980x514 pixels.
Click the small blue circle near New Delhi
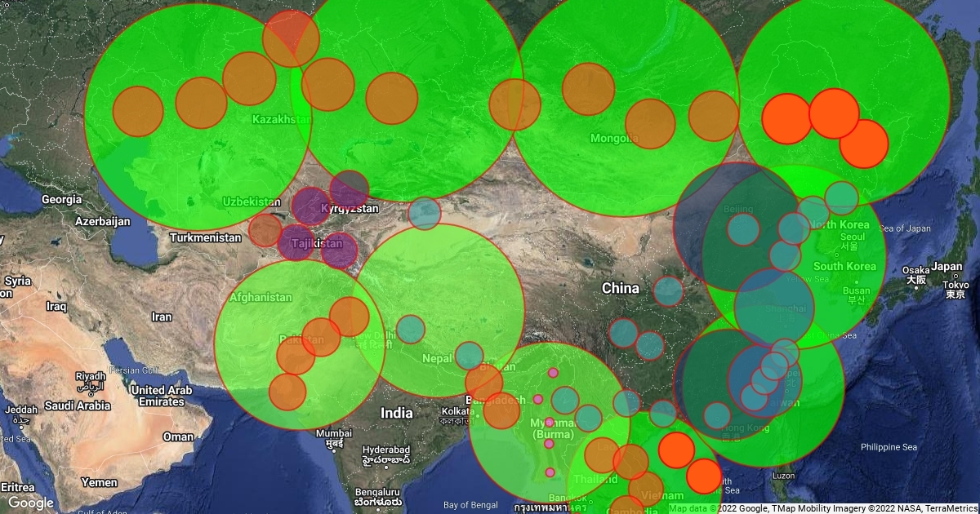coord(411,330)
